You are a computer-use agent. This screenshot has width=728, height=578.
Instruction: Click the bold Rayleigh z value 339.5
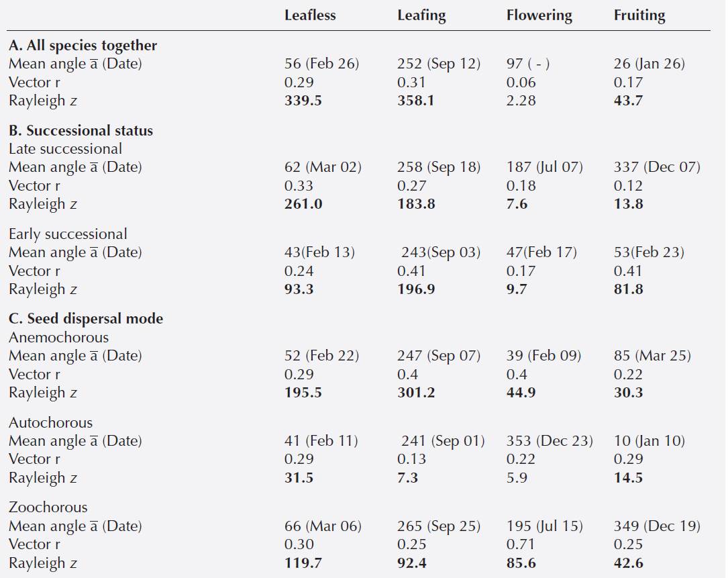pyautogui.click(x=303, y=101)
